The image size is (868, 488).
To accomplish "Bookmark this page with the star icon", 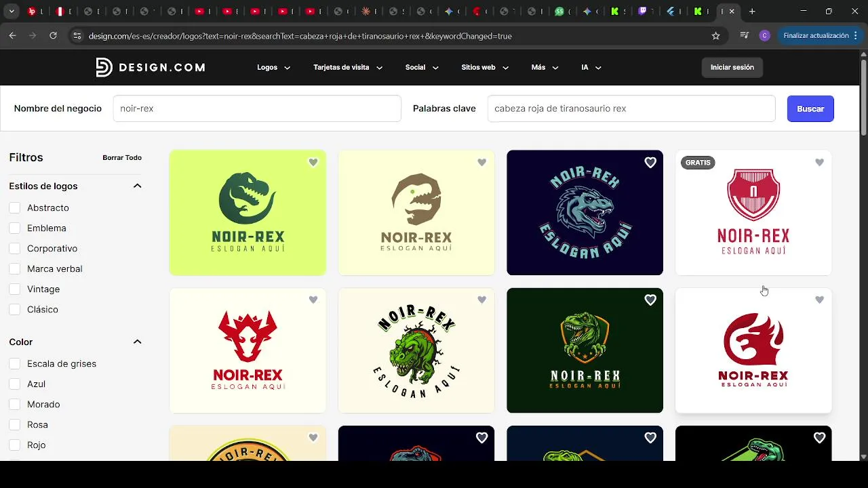I will coord(715,36).
